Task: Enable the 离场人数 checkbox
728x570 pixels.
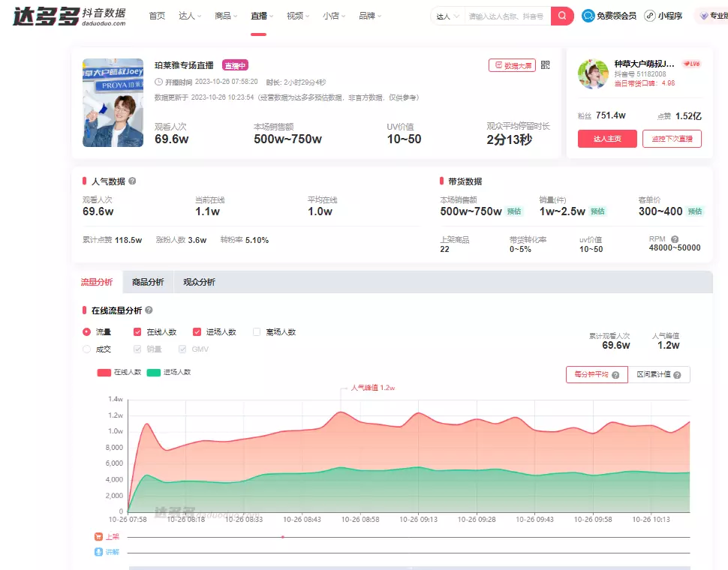Action: coord(257,331)
